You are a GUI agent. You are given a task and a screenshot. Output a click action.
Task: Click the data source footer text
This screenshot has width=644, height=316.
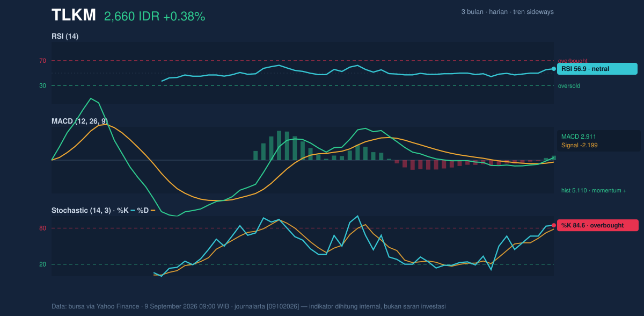pos(248,306)
